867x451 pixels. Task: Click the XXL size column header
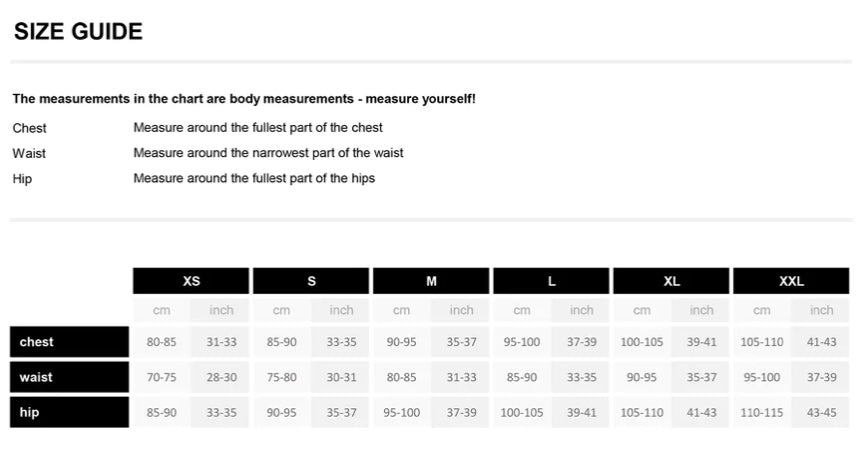pyautogui.click(x=791, y=281)
